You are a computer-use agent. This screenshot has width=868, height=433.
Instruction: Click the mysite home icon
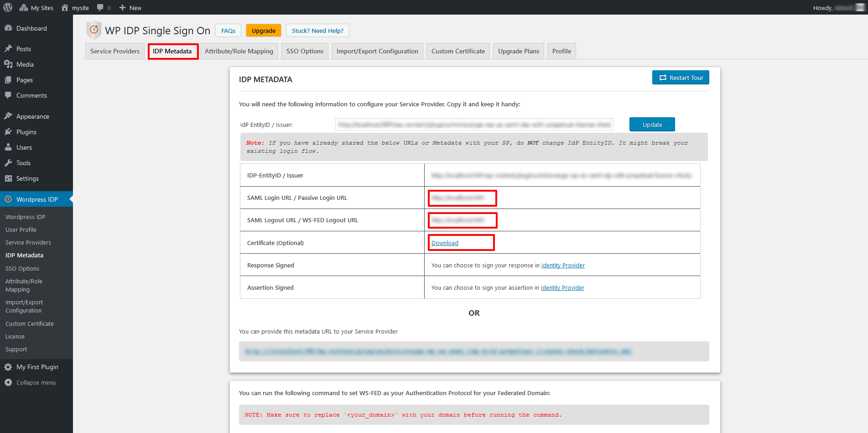point(65,8)
